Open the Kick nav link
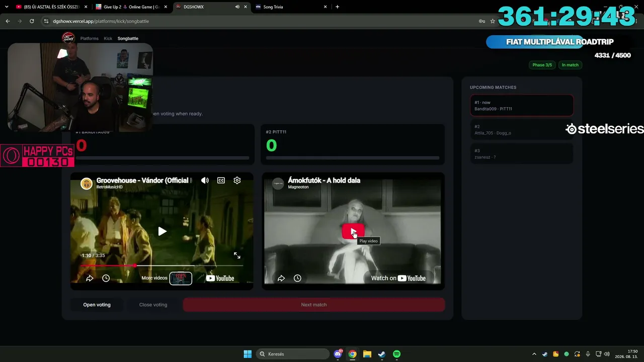 108,38
